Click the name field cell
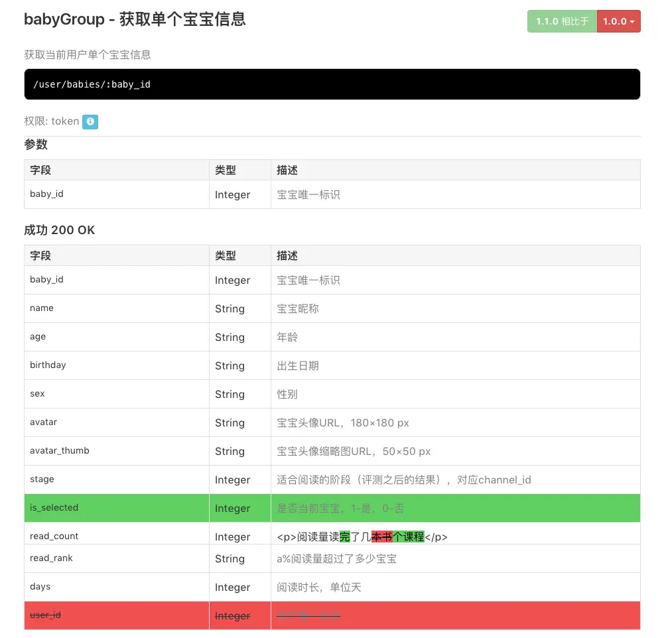672x638 pixels. pyautogui.click(x=117, y=308)
